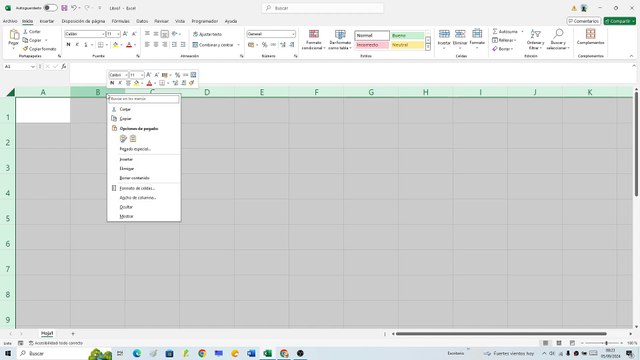Toggle the Autoguardado switch
The width and height of the screenshot is (640, 360).
pos(50,8)
